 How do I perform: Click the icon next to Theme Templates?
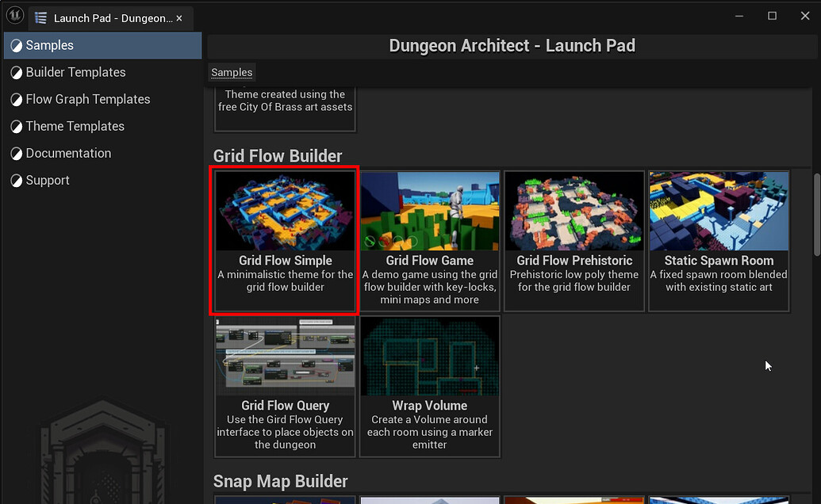(17, 126)
